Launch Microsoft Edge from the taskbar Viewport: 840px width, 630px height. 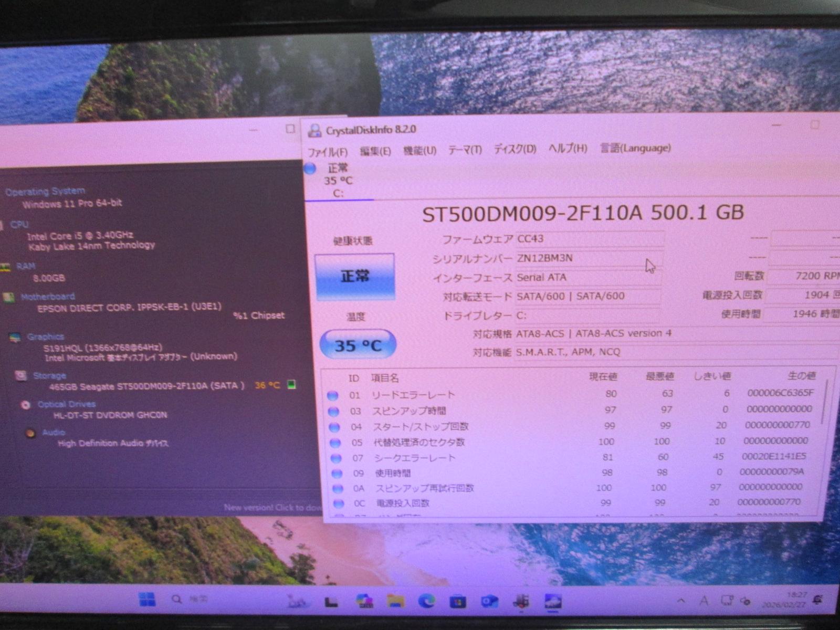coord(426,601)
